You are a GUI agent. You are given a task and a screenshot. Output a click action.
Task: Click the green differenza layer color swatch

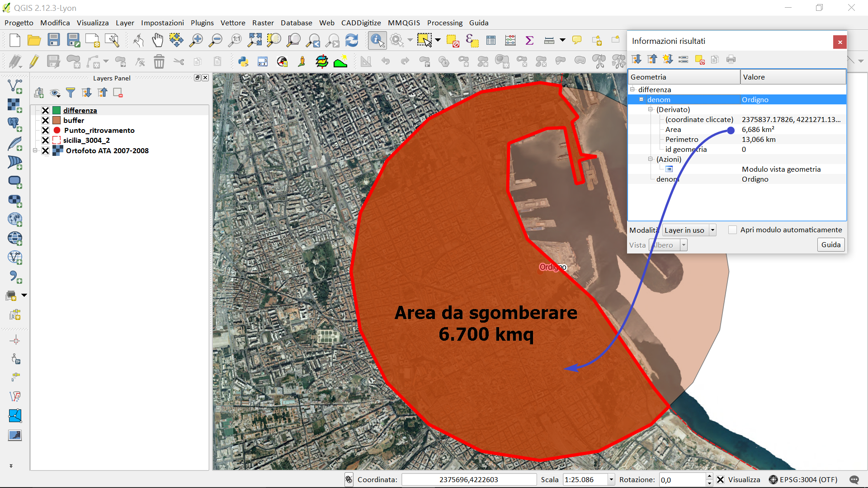pos(57,110)
